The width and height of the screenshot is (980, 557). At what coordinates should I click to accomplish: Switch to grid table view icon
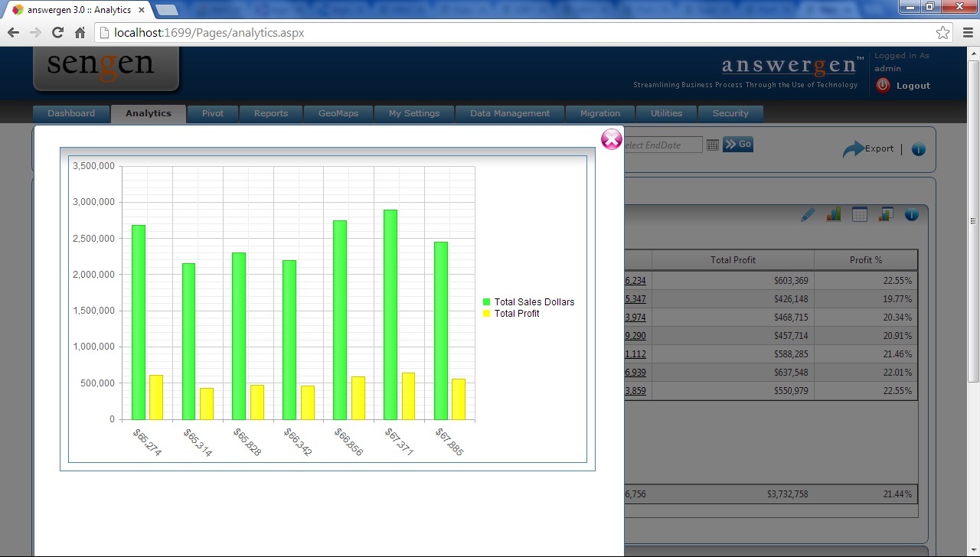tap(860, 214)
